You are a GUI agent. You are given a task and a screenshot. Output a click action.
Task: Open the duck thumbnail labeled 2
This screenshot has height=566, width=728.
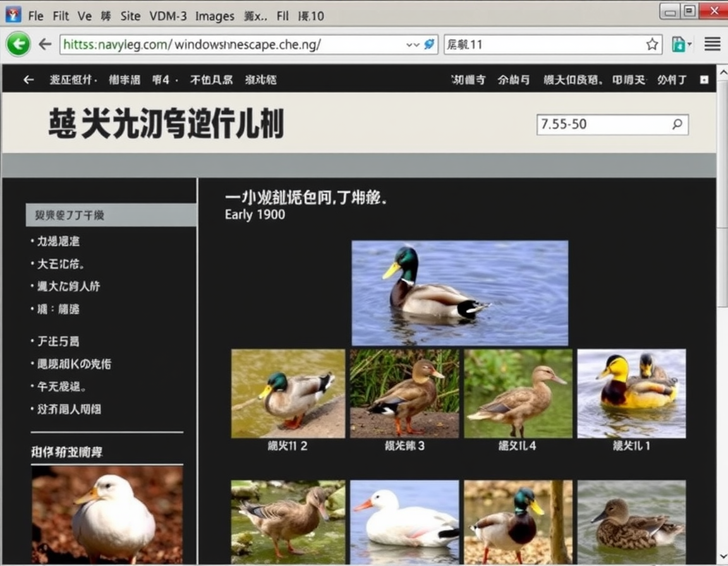[x=288, y=394]
